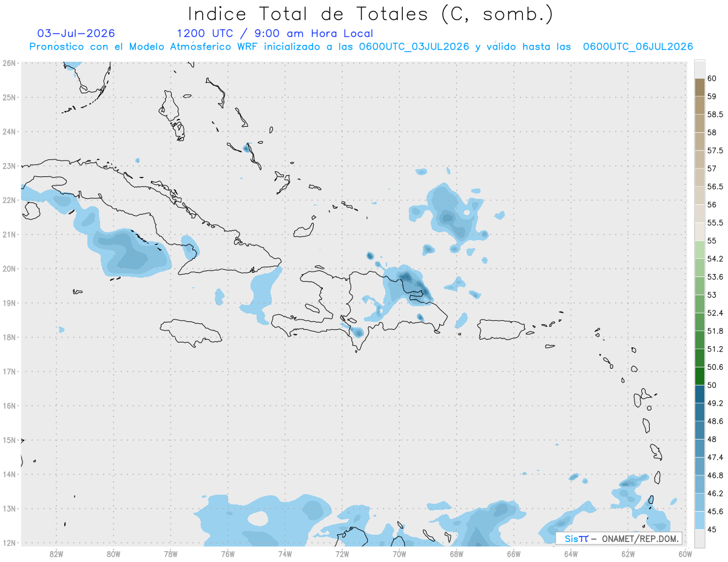The width and height of the screenshot is (728, 562).
Task: Click the 80W longitude label
Action: [x=113, y=554]
